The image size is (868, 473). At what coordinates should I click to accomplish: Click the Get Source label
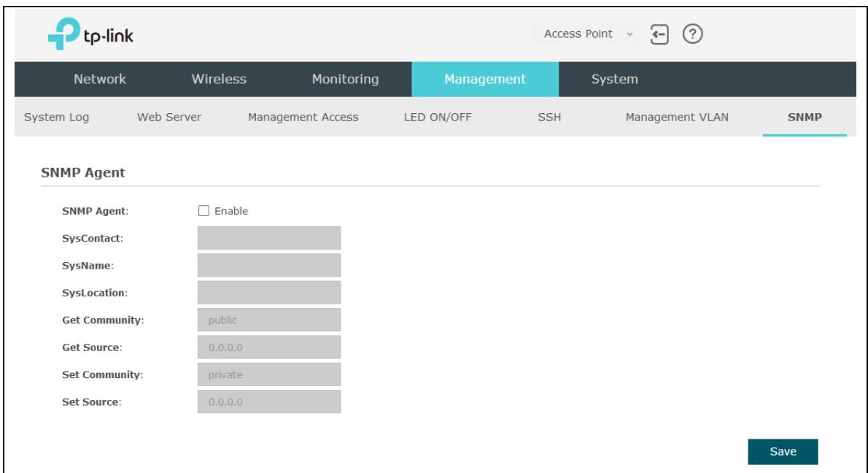(92, 347)
